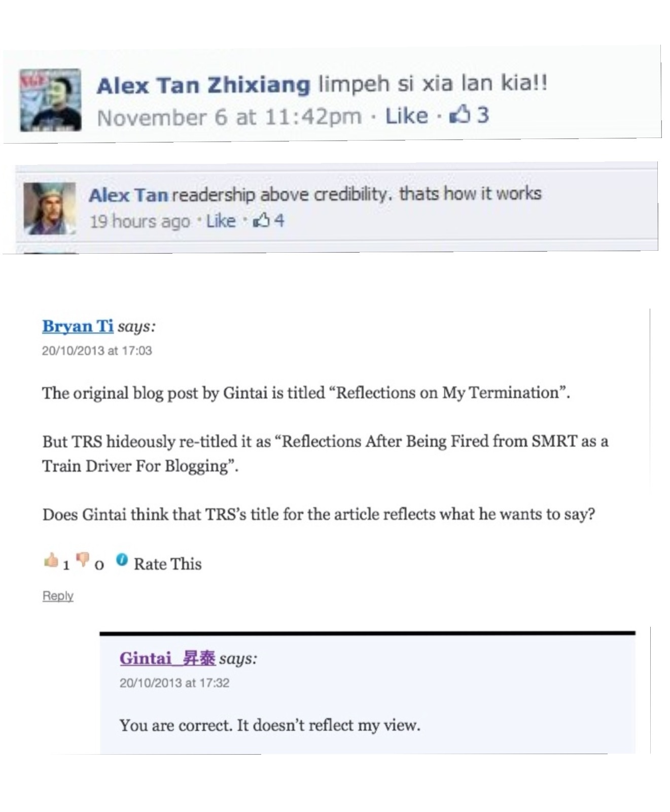Like the 'limpeh si xia lan kia' comment
Image resolution: width=670 pixels, height=812 pixels.
[x=407, y=116]
